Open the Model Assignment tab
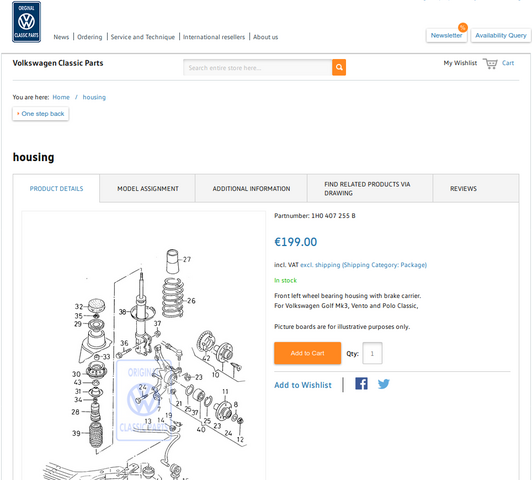Screen dimensions: 532x480 pos(148,189)
